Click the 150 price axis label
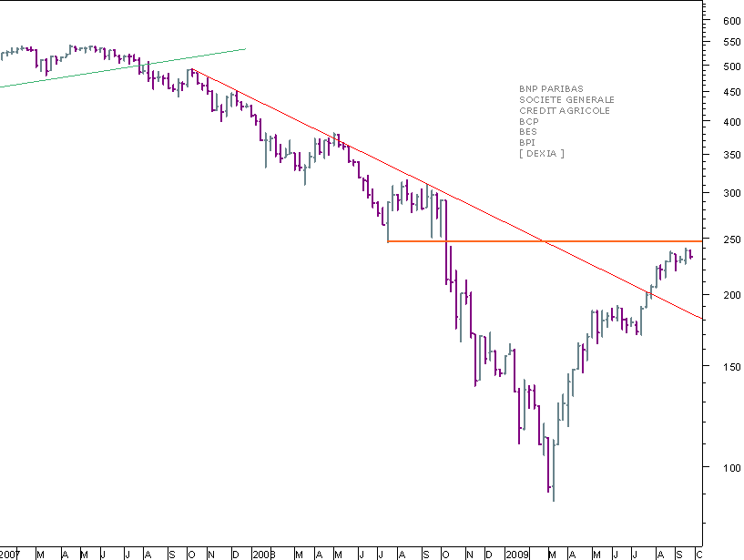This screenshot has height=560, width=744. tap(731, 367)
